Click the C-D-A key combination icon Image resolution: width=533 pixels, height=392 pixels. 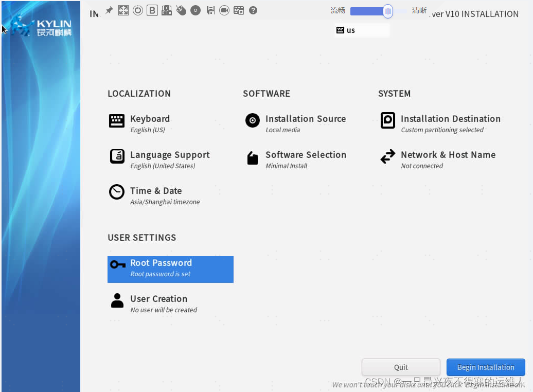167,10
